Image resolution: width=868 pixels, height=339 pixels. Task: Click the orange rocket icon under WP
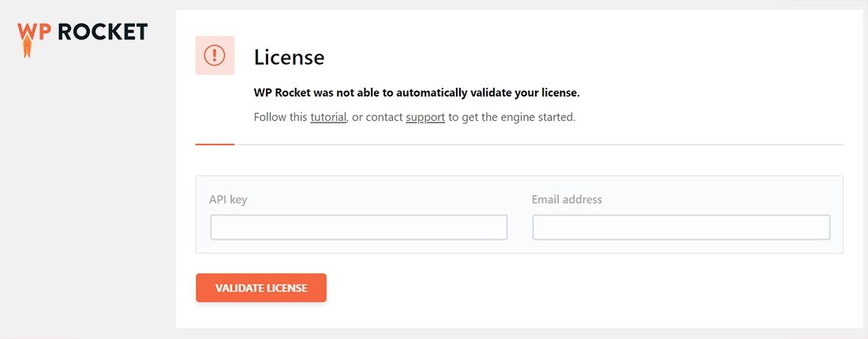tap(27, 50)
